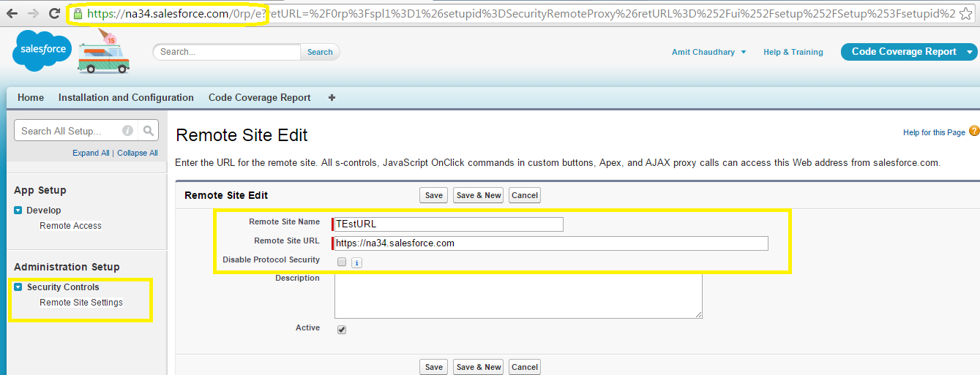980x375 pixels.
Task: Click Collapse All link
Action: tap(138, 153)
